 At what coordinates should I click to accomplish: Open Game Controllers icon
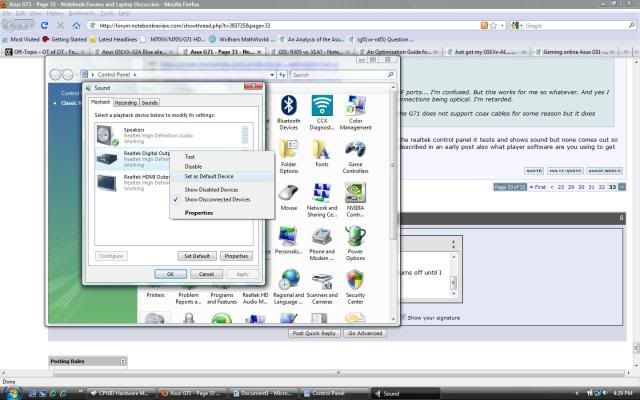coord(356,156)
